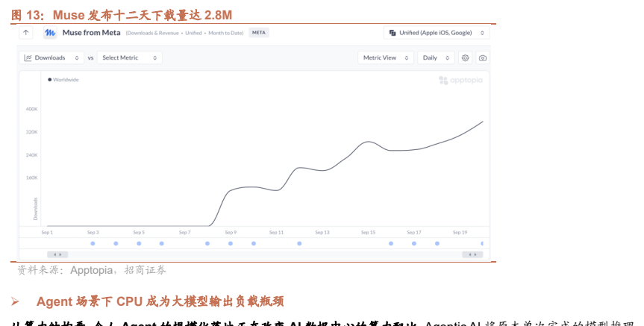Click the event marker under Sep 17
This screenshot has height=326, width=644.
tap(414, 243)
